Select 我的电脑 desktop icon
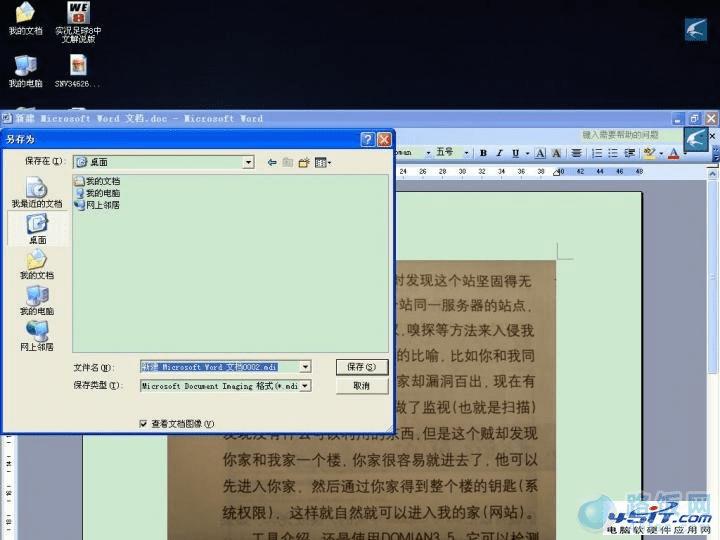The image size is (720, 540). pyautogui.click(x=25, y=71)
